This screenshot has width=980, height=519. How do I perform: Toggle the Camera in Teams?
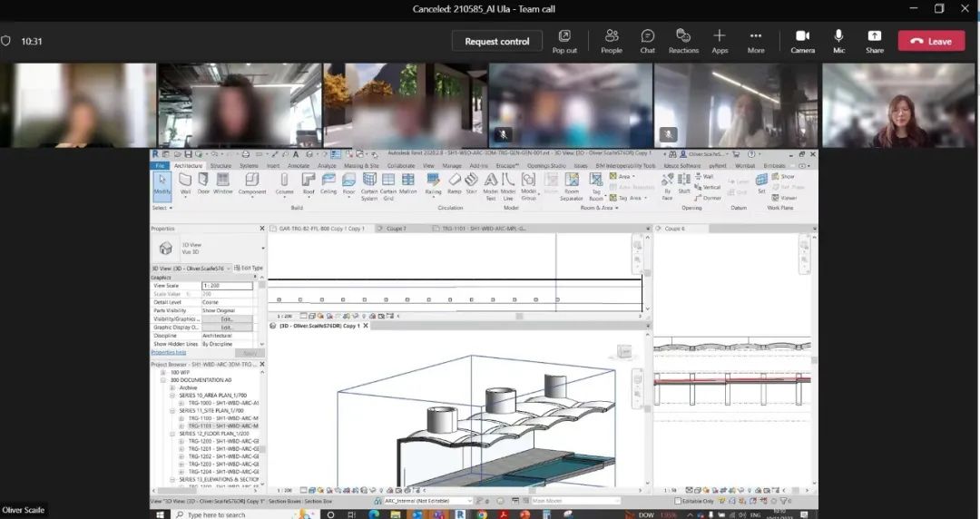[802, 41]
